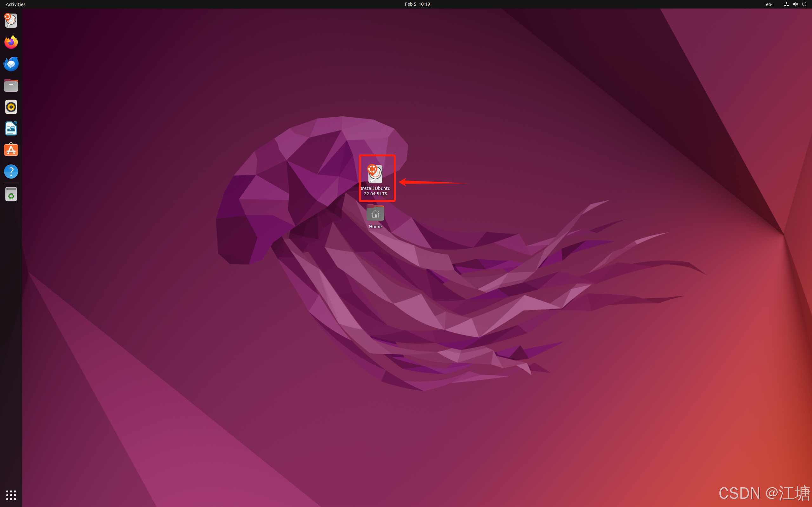Open the date and time calendar menu
The height and width of the screenshot is (507, 812).
coord(417,4)
